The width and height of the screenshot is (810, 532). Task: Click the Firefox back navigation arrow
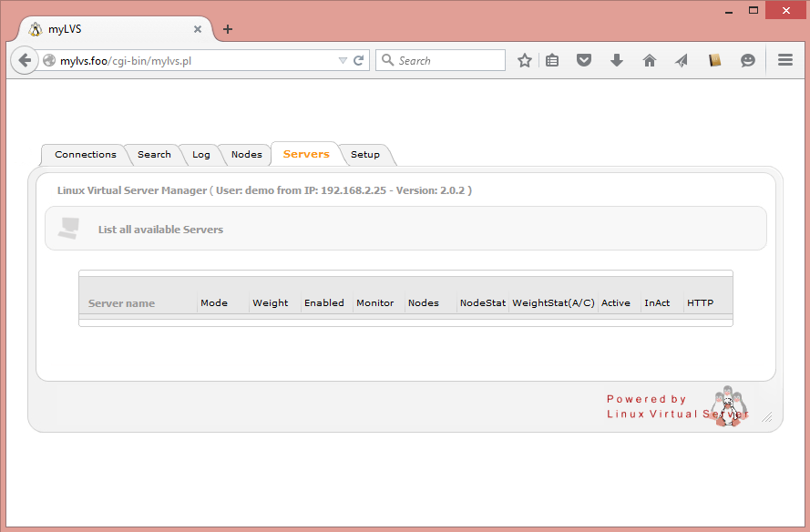tap(25, 60)
